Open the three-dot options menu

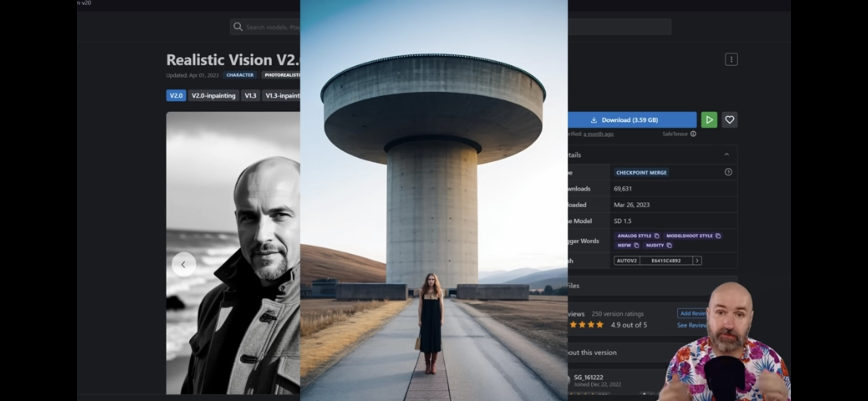click(x=731, y=59)
